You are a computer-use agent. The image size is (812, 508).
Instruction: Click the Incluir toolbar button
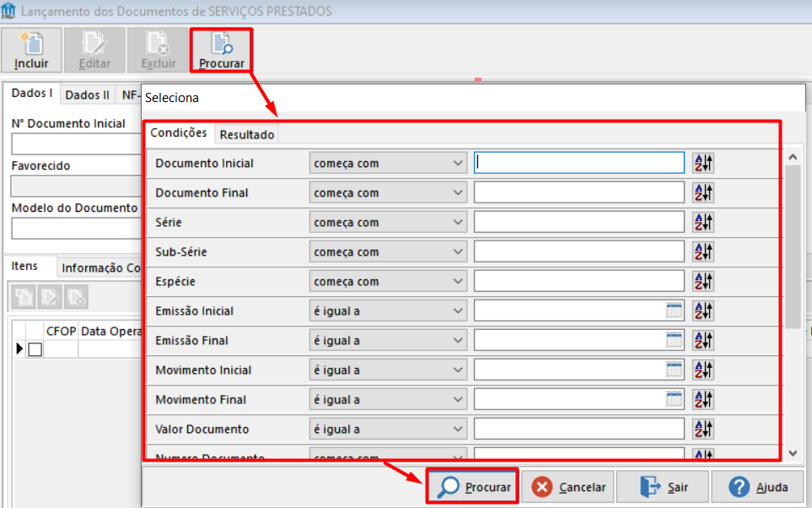pyautogui.click(x=31, y=51)
